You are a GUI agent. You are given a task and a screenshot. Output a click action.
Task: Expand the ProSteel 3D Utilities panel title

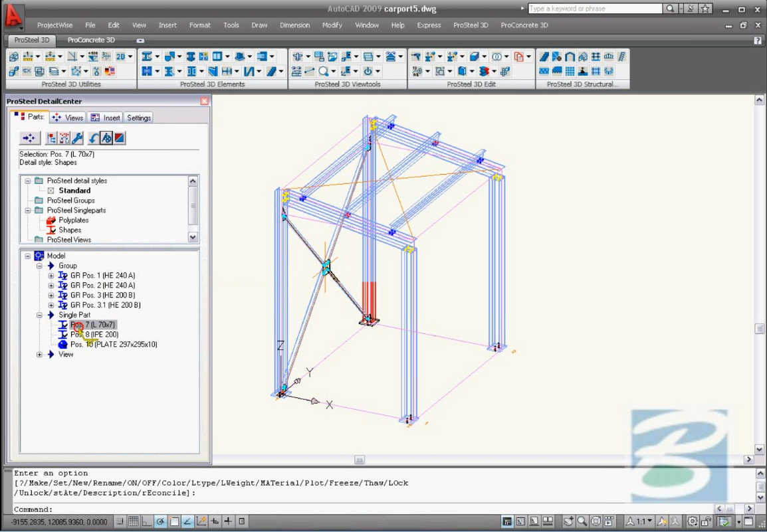click(x=71, y=84)
